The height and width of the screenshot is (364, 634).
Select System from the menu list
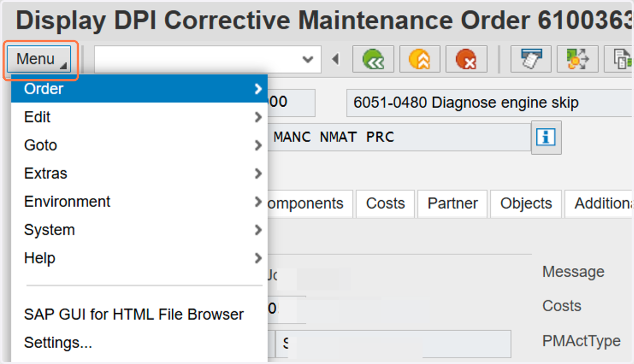pyautogui.click(x=139, y=230)
